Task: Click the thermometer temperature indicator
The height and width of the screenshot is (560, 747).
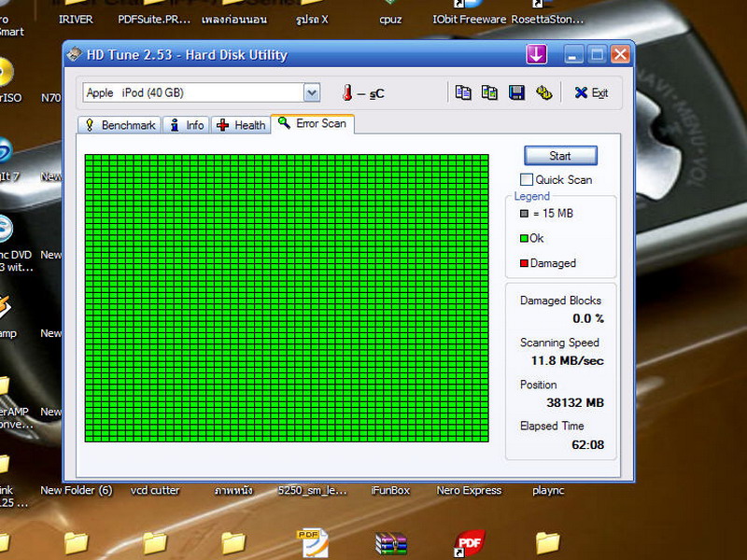Action: tap(347, 92)
